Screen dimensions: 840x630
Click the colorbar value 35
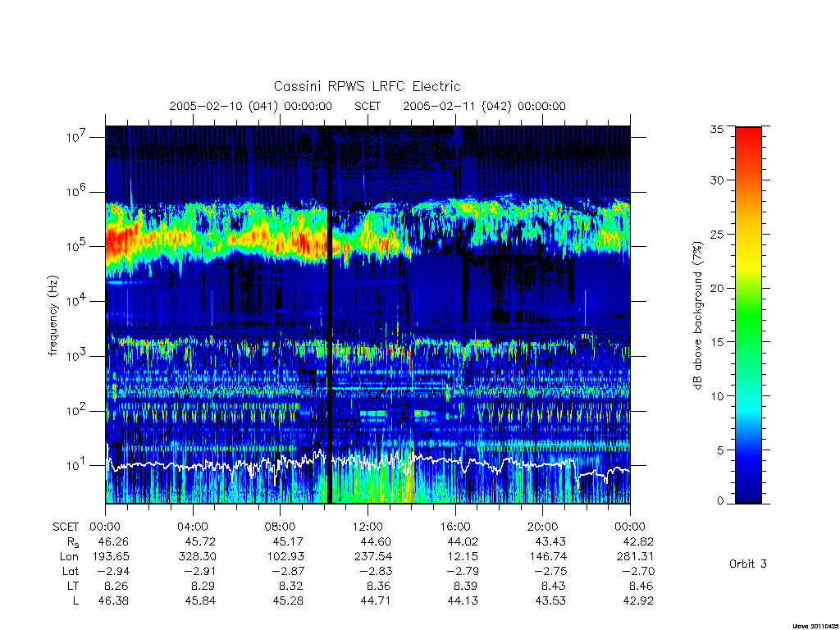(717, 129)
